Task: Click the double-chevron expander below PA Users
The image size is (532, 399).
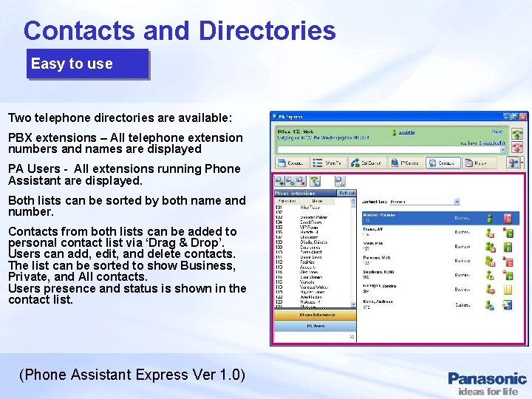Action: coord(352,337)
